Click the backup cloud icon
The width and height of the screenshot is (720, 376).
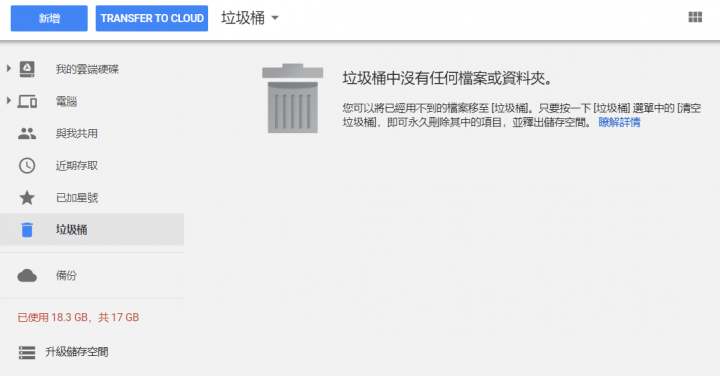[x=27, y=275]
